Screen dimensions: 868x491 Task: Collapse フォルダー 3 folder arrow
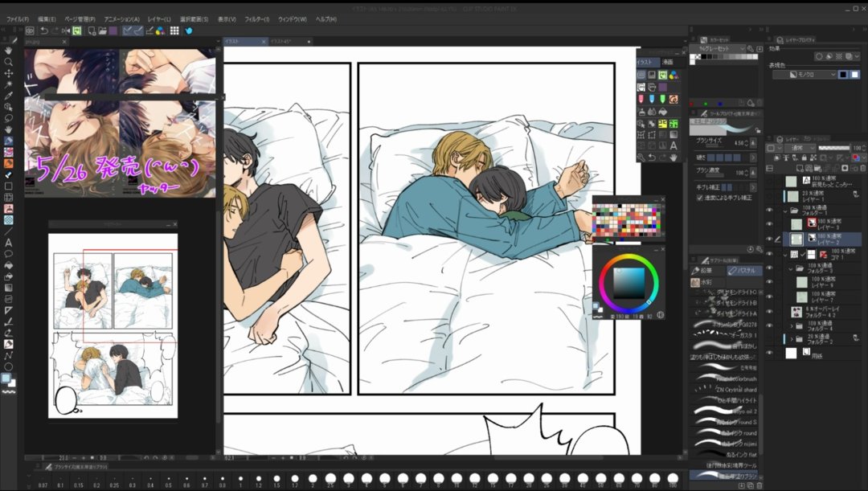pos(791,269)
